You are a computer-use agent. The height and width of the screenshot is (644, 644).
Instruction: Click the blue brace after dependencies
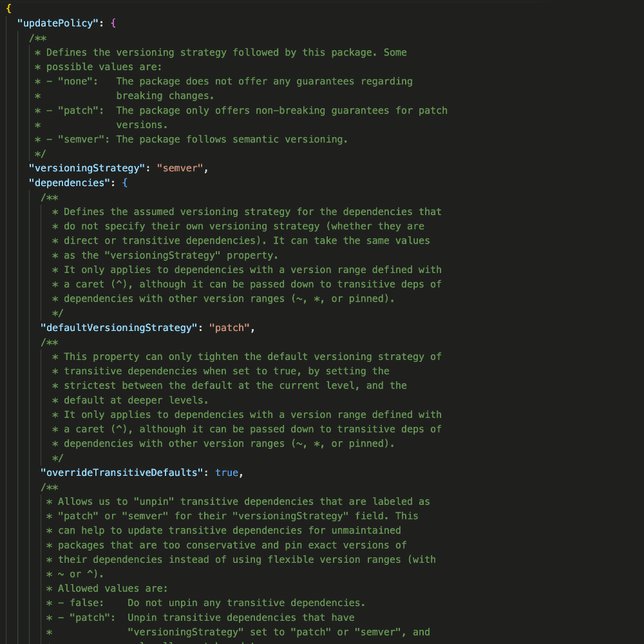pyautogui.click(x=125, y=182)
